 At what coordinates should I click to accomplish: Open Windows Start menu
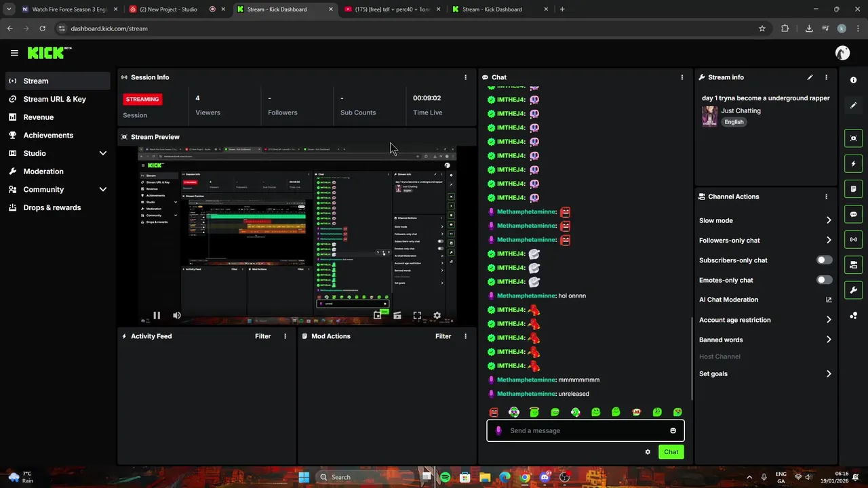click(304, 477)
